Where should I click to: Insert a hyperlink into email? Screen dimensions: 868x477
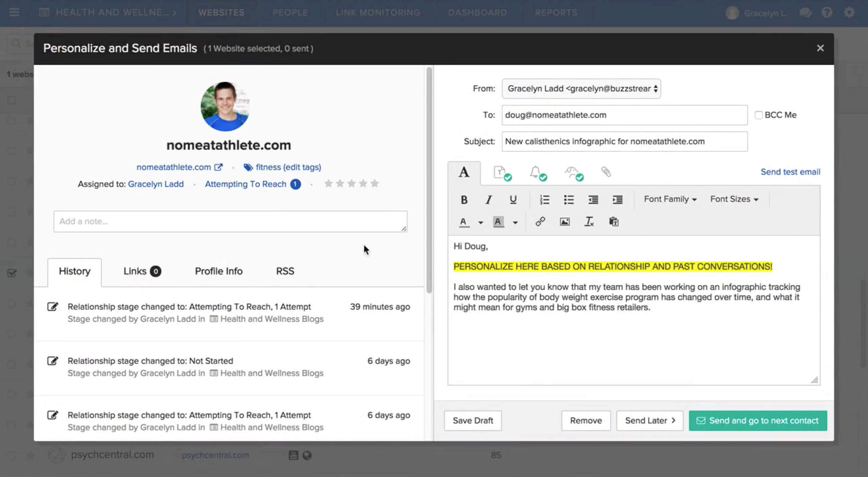point(540,222)
